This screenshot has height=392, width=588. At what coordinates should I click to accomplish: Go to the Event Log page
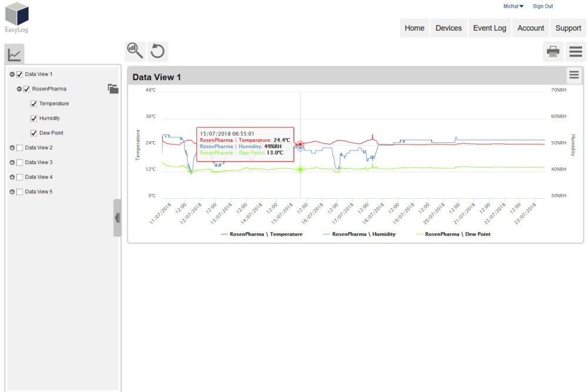[489, 28]
